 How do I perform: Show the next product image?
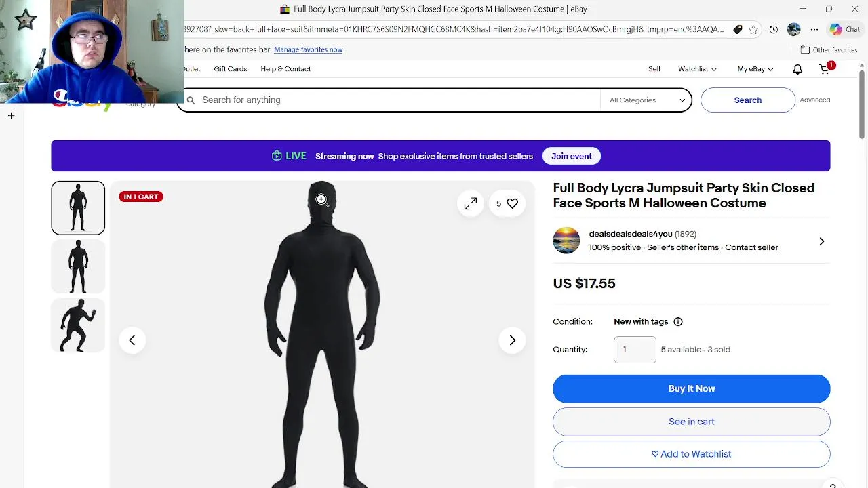512,340
